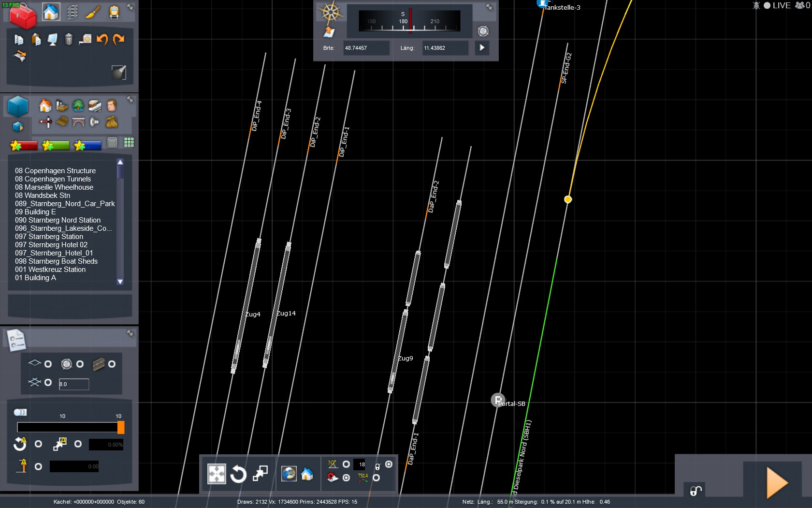Open the red toolbox panel icon

coord(23,17)
